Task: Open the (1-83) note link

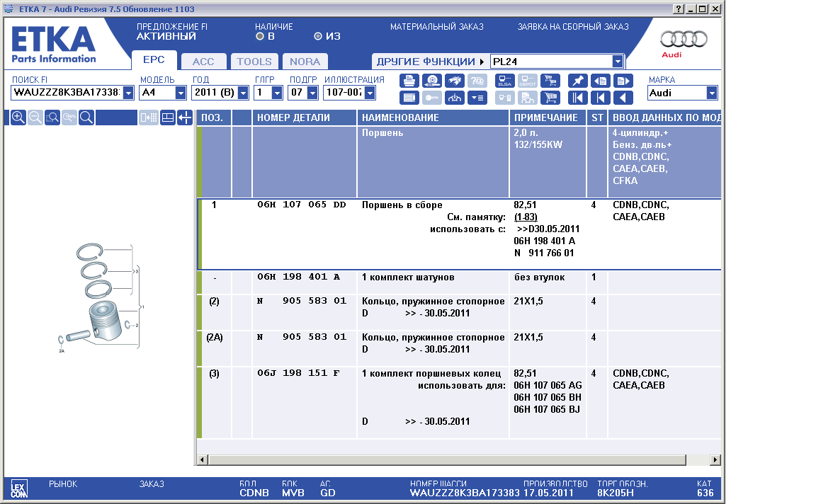Action: [x=526, y=217]
